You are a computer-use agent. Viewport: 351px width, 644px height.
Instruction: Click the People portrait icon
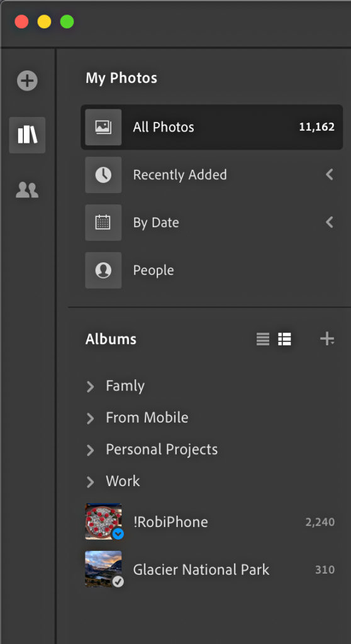tap(103, 270)
